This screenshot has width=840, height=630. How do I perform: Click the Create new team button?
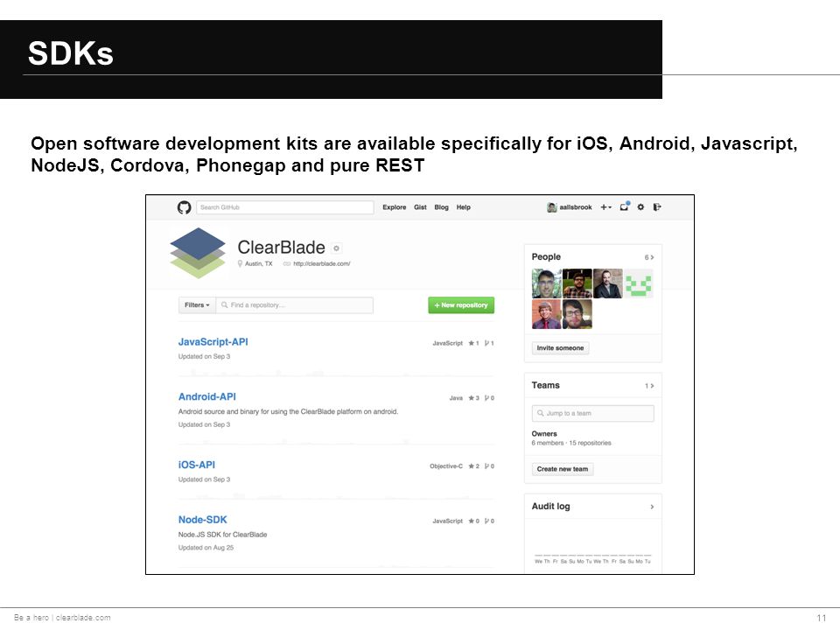click(x=563, y=469)
